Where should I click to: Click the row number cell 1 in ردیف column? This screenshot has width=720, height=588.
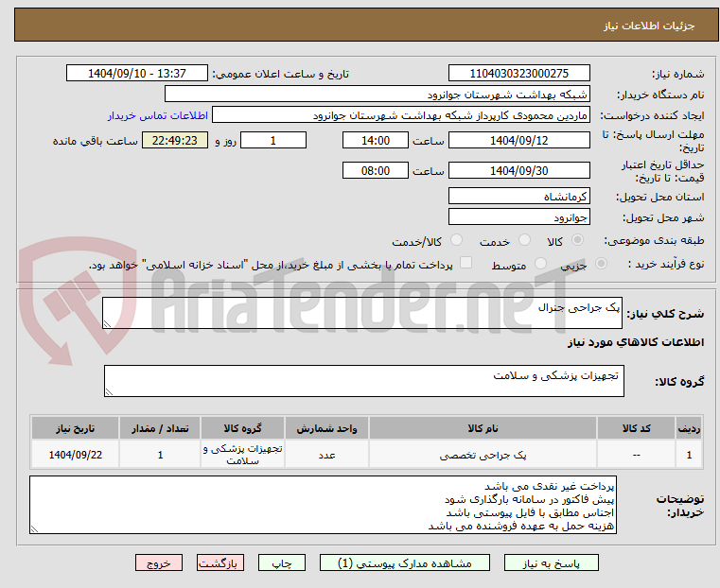pyautogui.click(x=689, y=455)
